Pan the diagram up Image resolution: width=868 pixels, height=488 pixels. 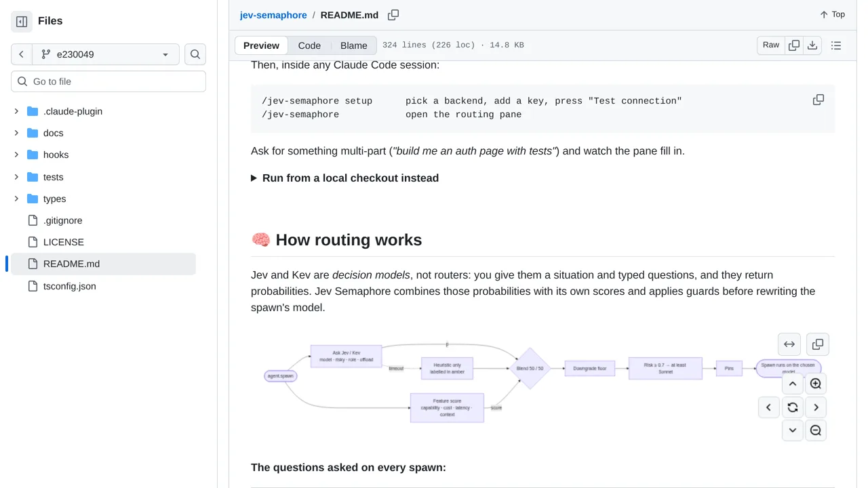793,384
